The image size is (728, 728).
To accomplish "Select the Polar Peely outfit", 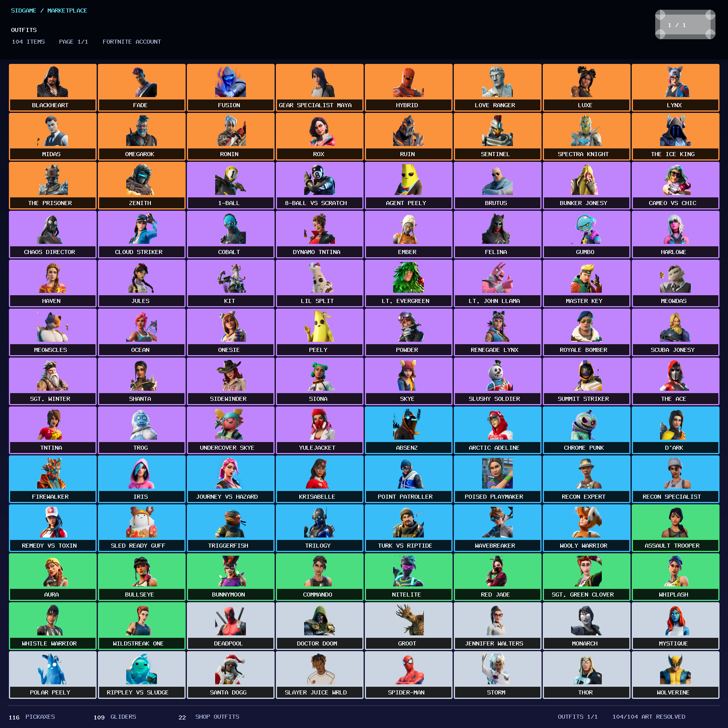I will pyautogui.click(x=53, y=675).
